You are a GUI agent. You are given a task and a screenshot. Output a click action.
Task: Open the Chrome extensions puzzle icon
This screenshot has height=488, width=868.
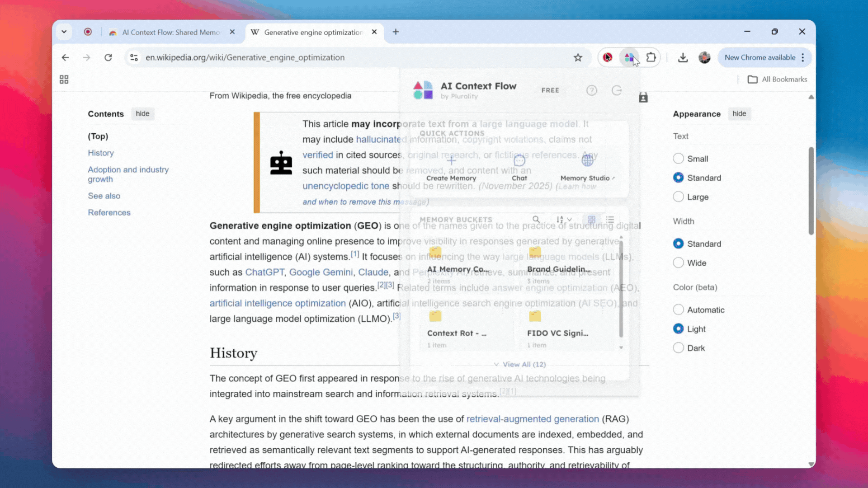(651, 57)
